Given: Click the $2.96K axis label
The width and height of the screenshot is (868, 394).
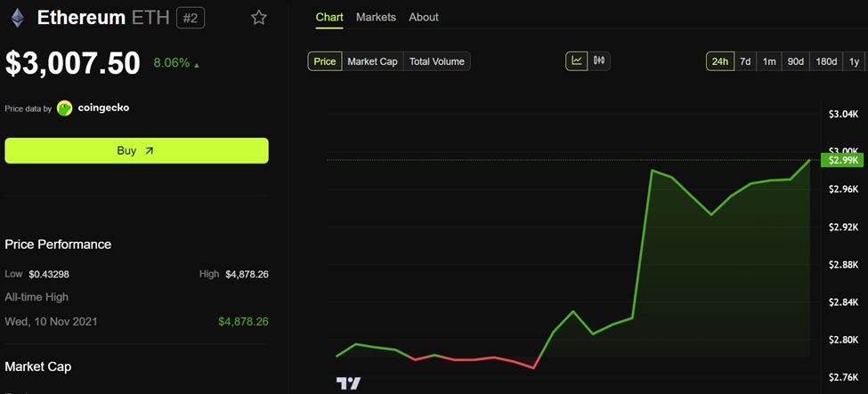Looking at the screenshot, I should point(844,189).
